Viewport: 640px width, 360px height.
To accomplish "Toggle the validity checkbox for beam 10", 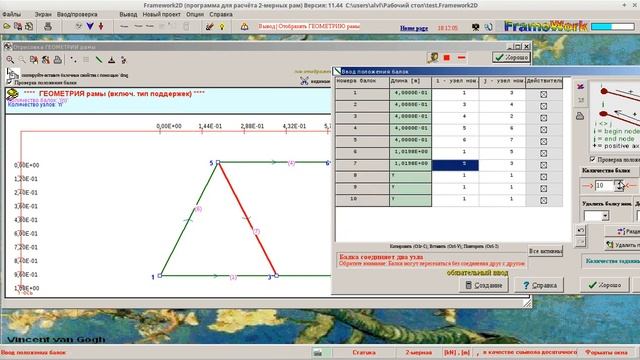I will (543, 200).
